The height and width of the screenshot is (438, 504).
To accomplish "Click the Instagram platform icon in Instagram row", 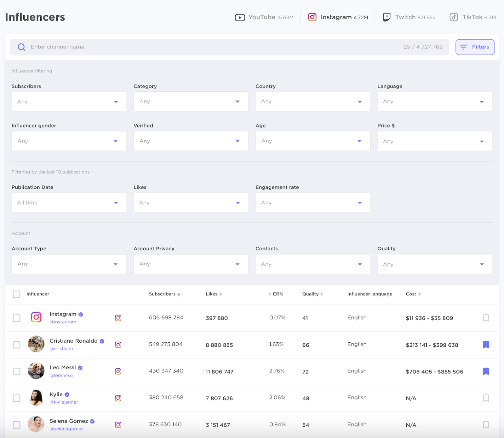I will [118, 318].
